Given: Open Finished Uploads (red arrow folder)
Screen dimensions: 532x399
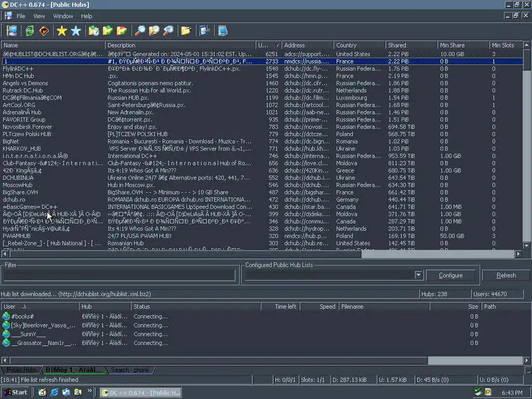Looking at the screenshot, I should tap(122, 31).
